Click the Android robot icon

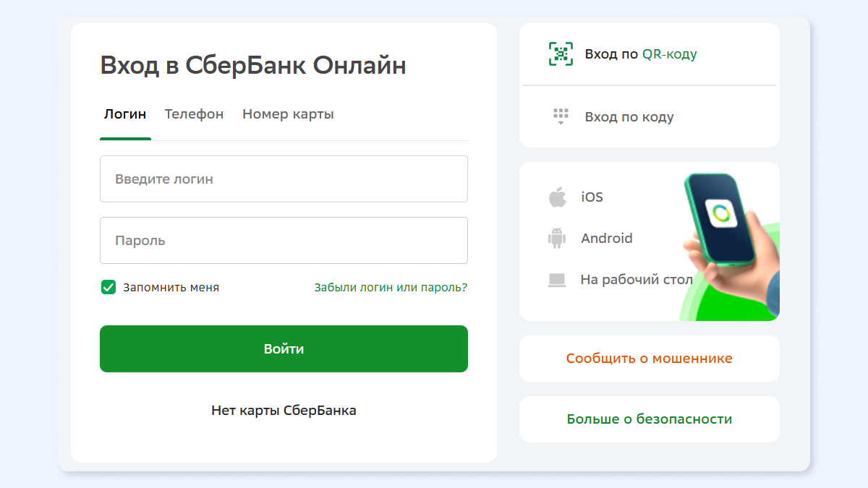pyautogui.click(x=556, y=238)
